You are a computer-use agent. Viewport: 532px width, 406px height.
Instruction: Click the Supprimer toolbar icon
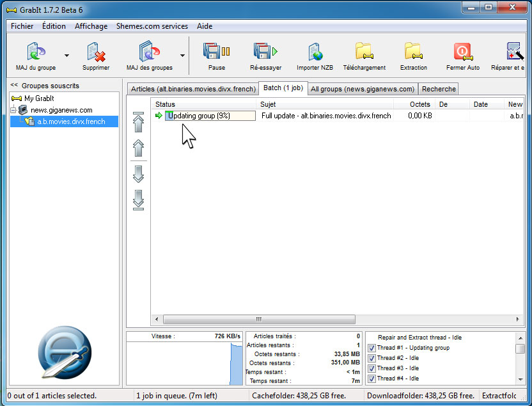96,52
